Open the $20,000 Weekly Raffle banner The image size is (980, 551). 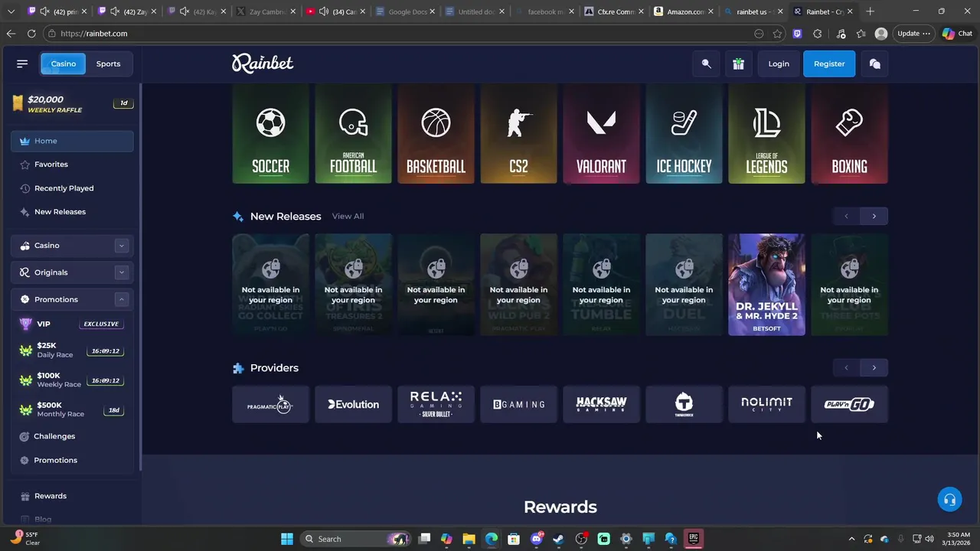72,104
